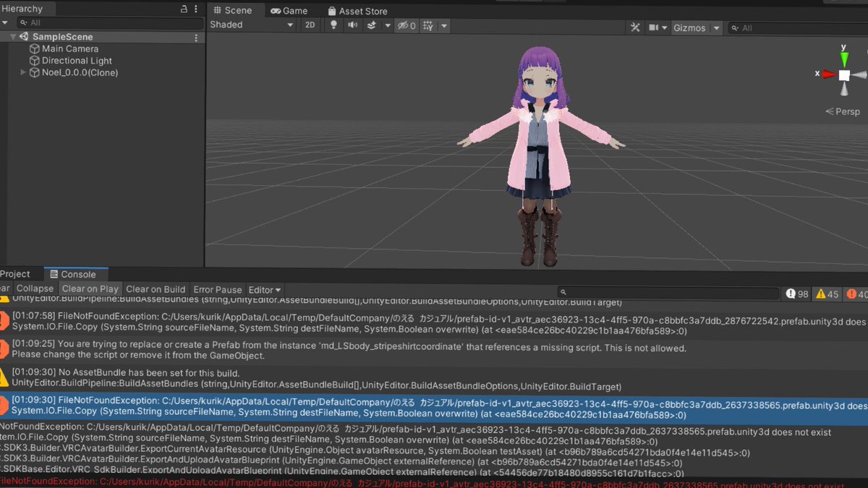Select the 01:07:58 FileNotFoundException log entry
The image size is (868, 488).
(434, 323)
